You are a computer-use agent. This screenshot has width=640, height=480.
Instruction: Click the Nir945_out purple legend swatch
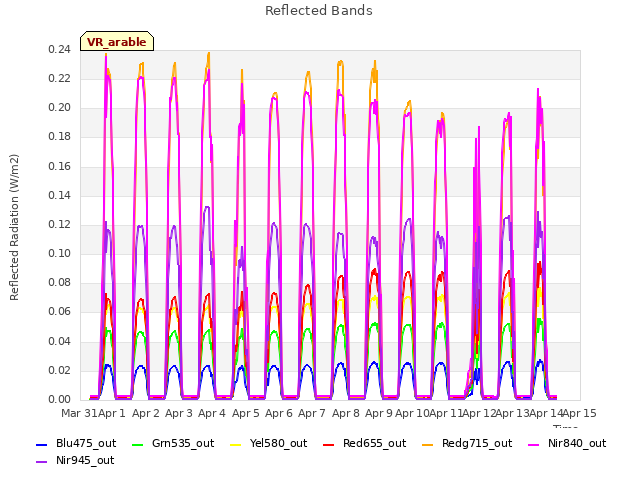(x=42, y=462)
